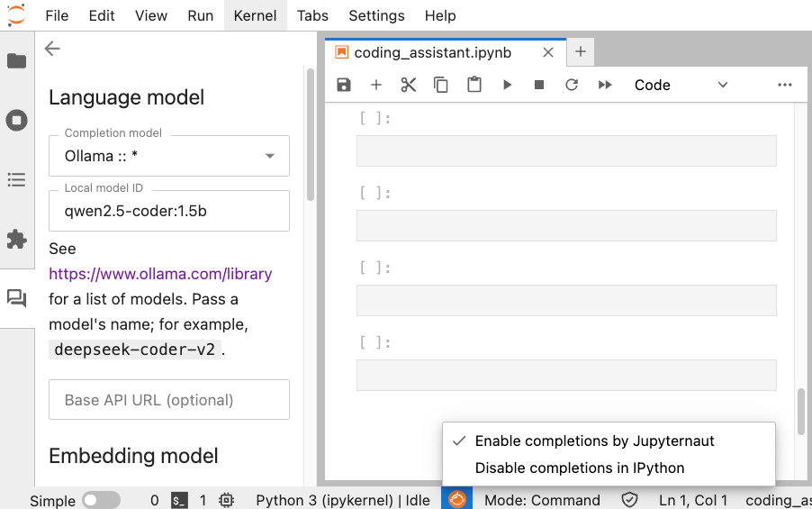Insert a new cell with plus icon
812x509 pixels.
(x=376, y=85)
